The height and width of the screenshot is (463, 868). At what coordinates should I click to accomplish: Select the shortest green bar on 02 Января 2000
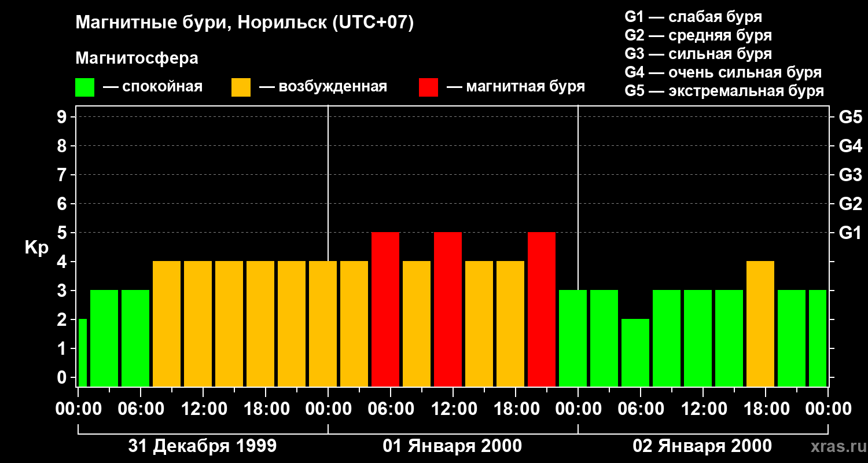tap(635, 352)
